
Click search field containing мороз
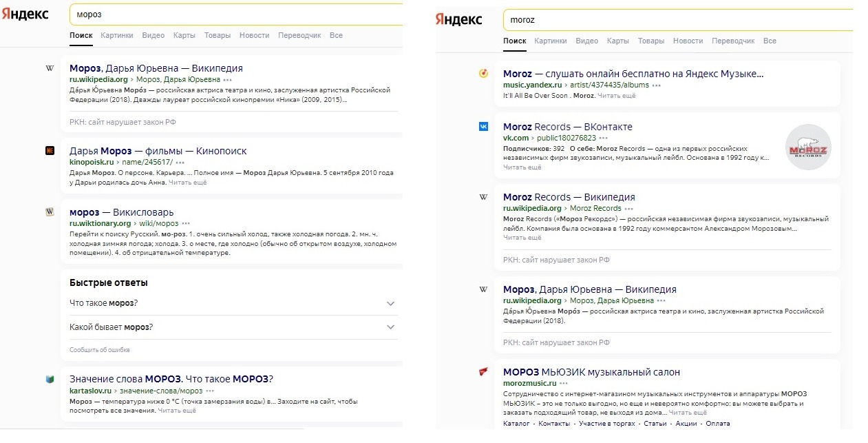click(236, 14)
